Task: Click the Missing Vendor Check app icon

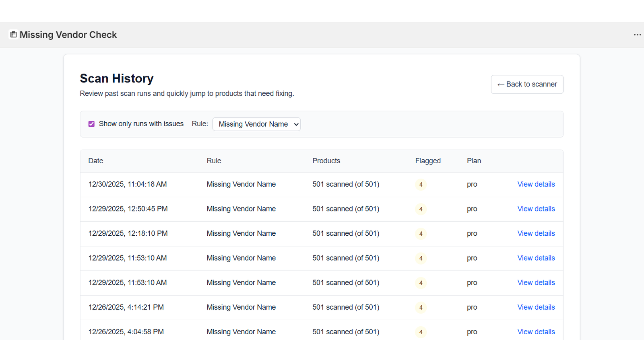Action: tap(13, 35)
